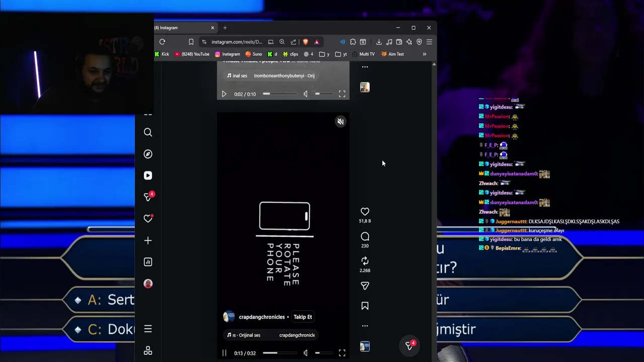This screenshot has height=362, width=644.
Task: Open the Suno bookmark
Action: (x=254, y=54)
